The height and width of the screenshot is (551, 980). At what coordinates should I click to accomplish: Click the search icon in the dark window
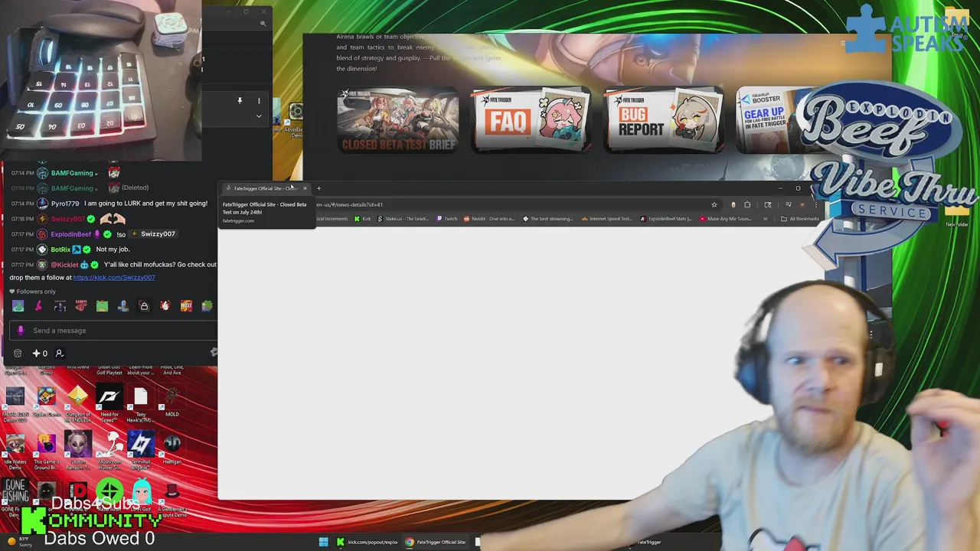(x=263, y=24)
